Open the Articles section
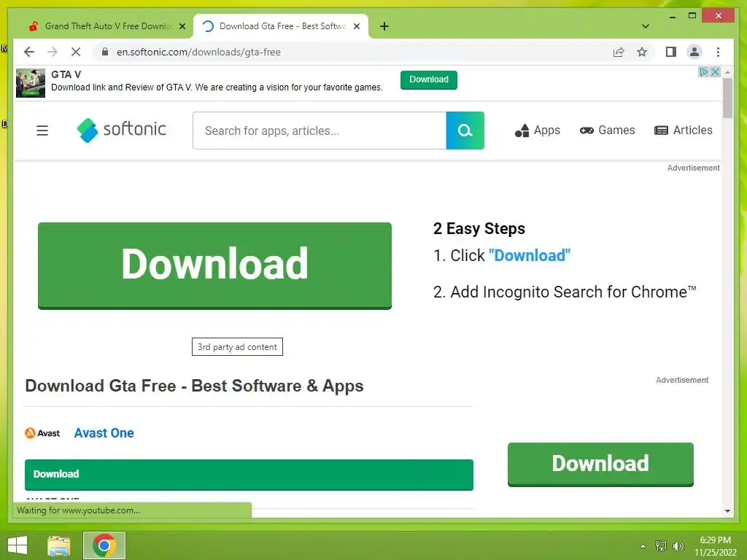The height and width of the screenshot is (560, 747). click(683, 131)
